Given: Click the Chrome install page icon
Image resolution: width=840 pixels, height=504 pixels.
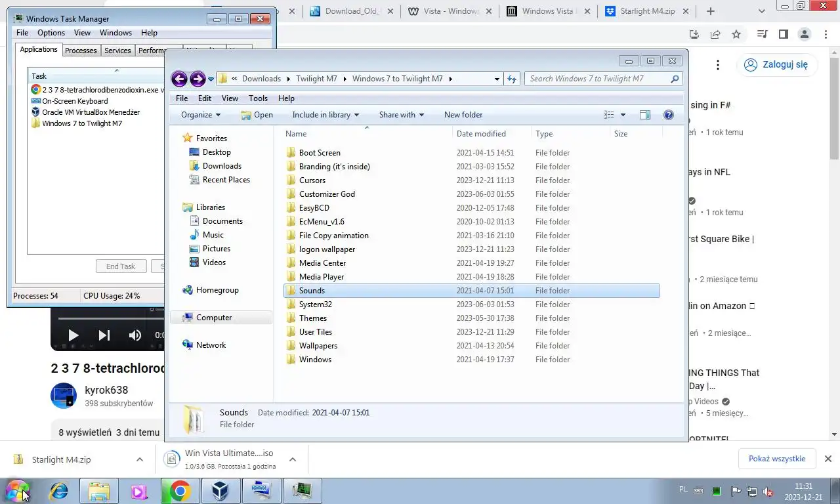Looking at the screenshot, I should (694, 34).
